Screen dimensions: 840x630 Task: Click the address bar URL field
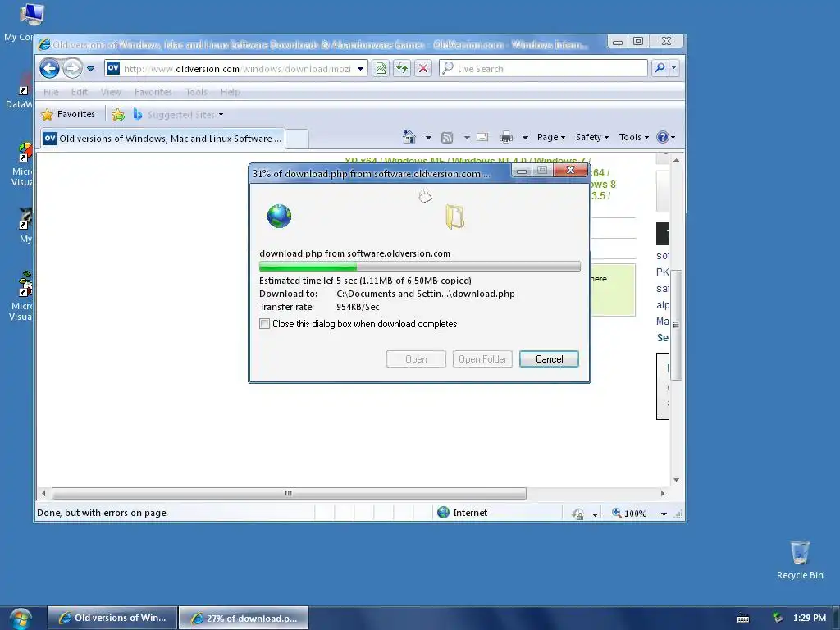pyautogui.click(x=237, y=69)
